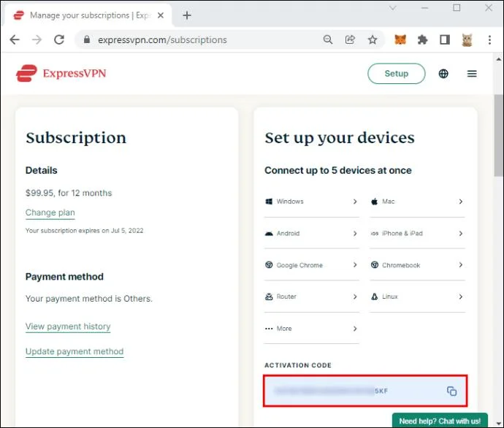This screenshot has height=428, width=504.
Task: Open a new tab
Action: pos(187,15)
